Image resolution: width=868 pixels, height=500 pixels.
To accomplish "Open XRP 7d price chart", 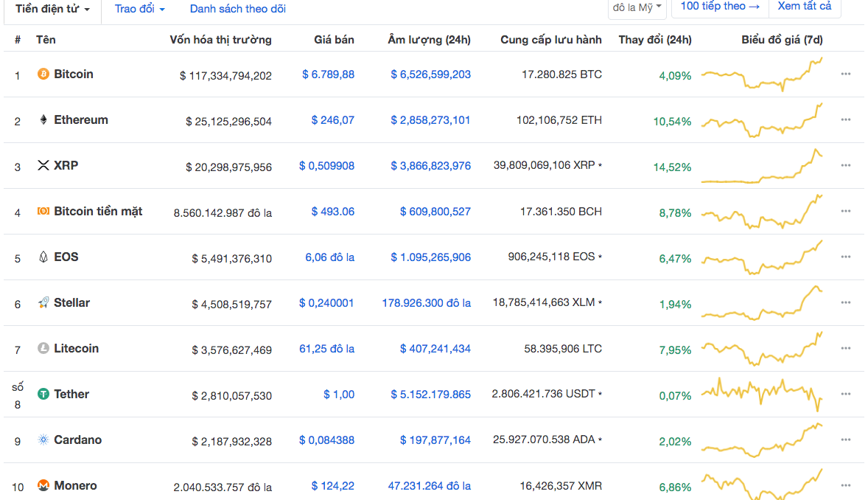I will pos(762,166).
